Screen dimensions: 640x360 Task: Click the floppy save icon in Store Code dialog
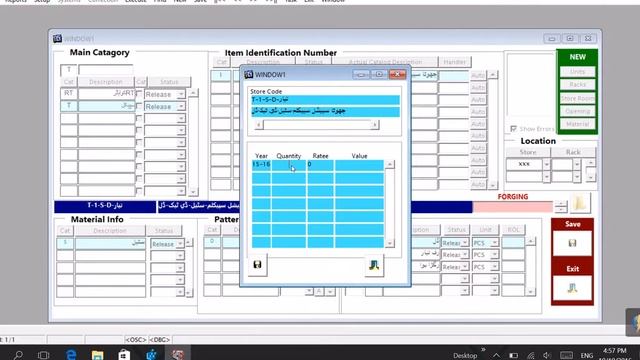click(257, 264)
